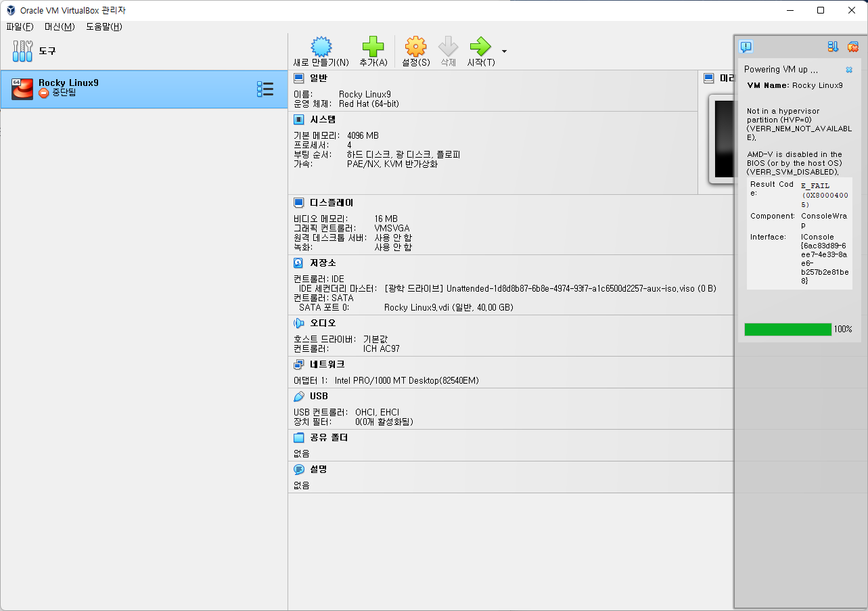
Task: Select the Rocky Linux9 virtual machine
Action: [143, 89]
